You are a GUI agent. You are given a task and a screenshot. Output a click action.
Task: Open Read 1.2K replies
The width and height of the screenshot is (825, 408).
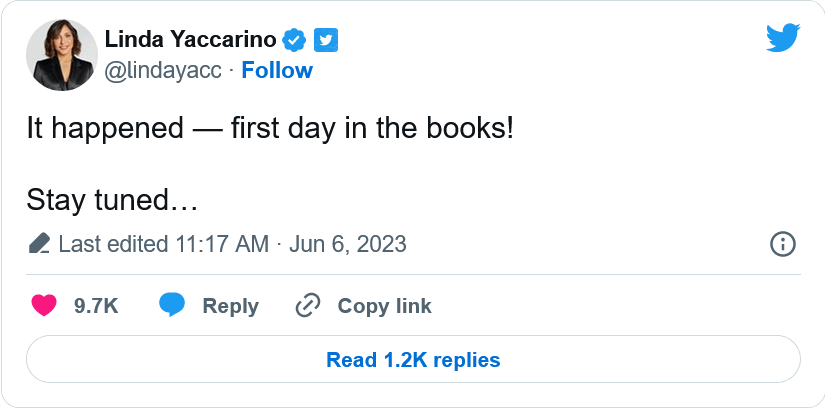pos(413,360)
